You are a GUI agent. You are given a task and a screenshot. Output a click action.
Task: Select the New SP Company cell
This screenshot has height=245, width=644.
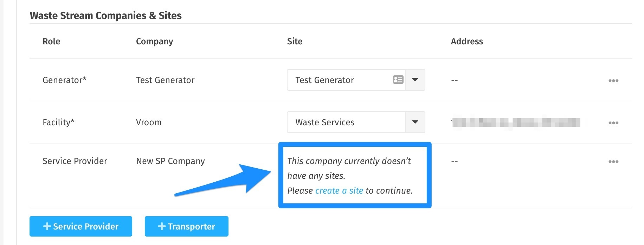[x=170, y=161]
